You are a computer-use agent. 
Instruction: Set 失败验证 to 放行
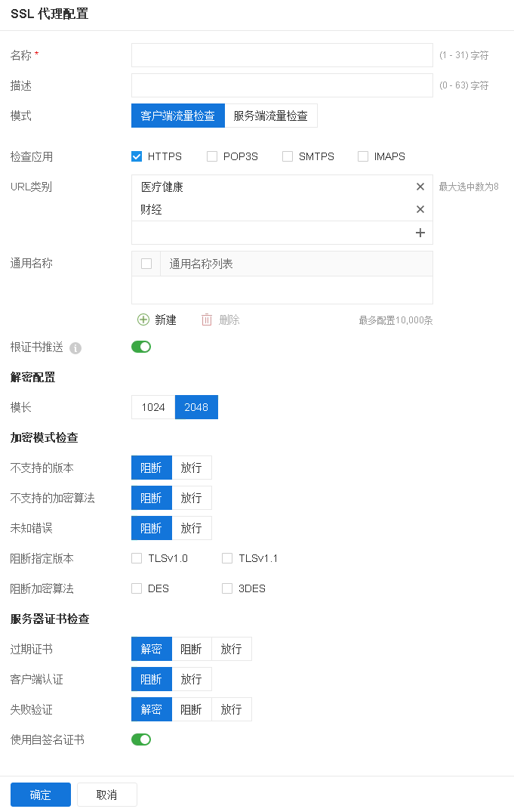point(232,709)
